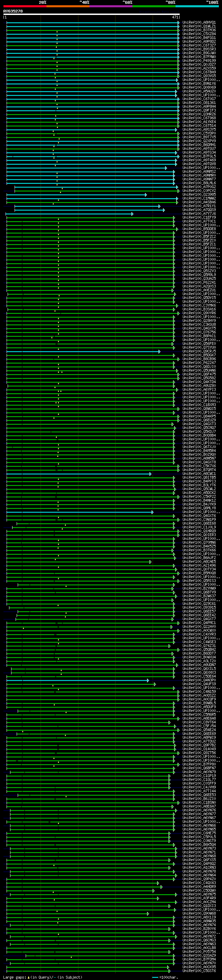Choose hit UniRef100_Q2XPV9
222x980 pixels.
click(199, 141)
